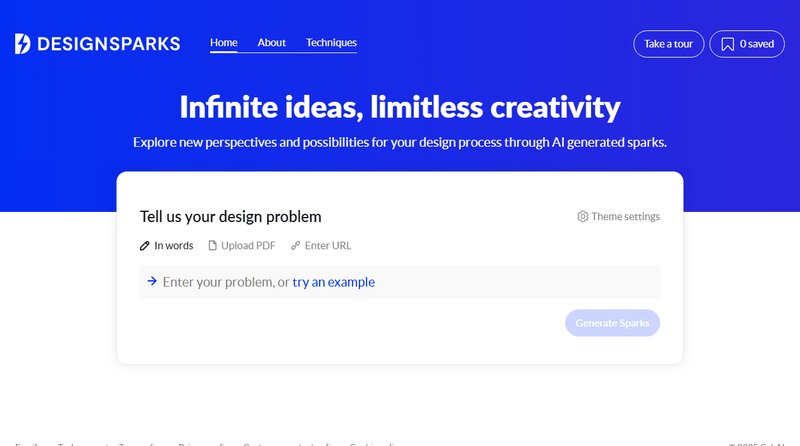This screenshot has width=800, height=446.
Task: Switch to the Upload PDF tab
Action: [248, 246]
